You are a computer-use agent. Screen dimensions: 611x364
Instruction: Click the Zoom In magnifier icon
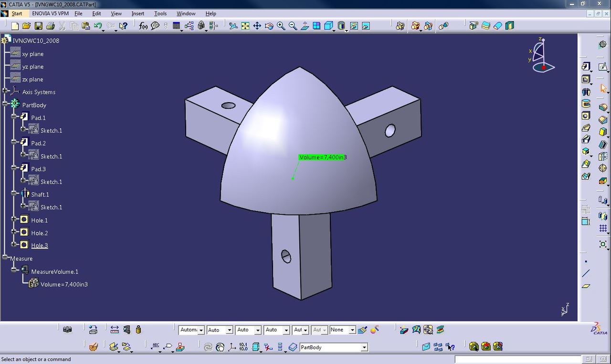[x=281, y=26]
